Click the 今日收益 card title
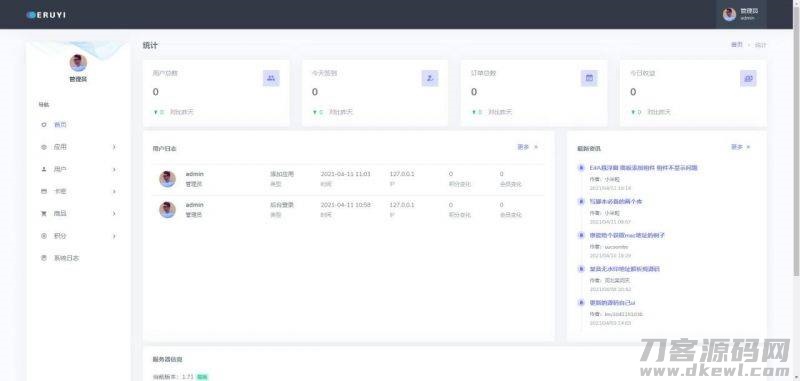Screen dimensions: 800x381 (x=642, y=73)
